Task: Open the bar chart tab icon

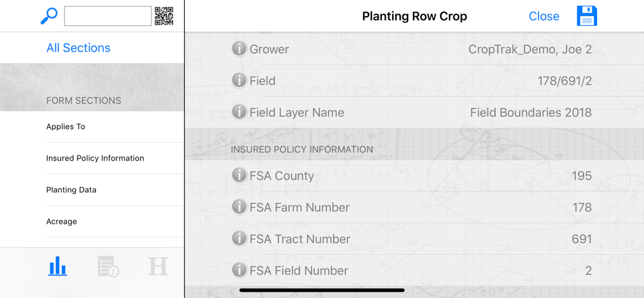Action: (x=58, y=266)
